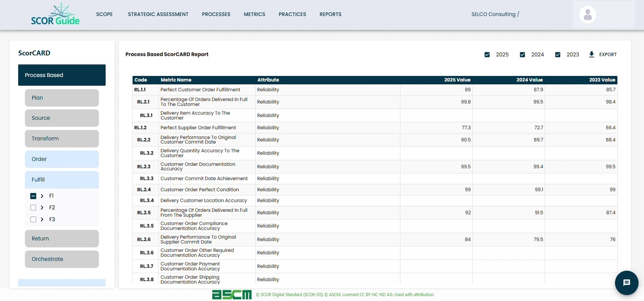Viewport: 644px width, 301px height.
Task: Expand the F1 tree node
Action: coord(42,196)
